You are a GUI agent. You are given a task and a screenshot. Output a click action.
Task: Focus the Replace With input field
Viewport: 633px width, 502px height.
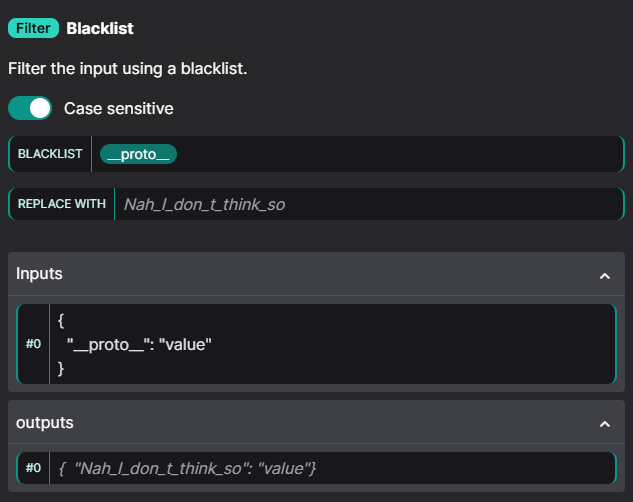369,204
